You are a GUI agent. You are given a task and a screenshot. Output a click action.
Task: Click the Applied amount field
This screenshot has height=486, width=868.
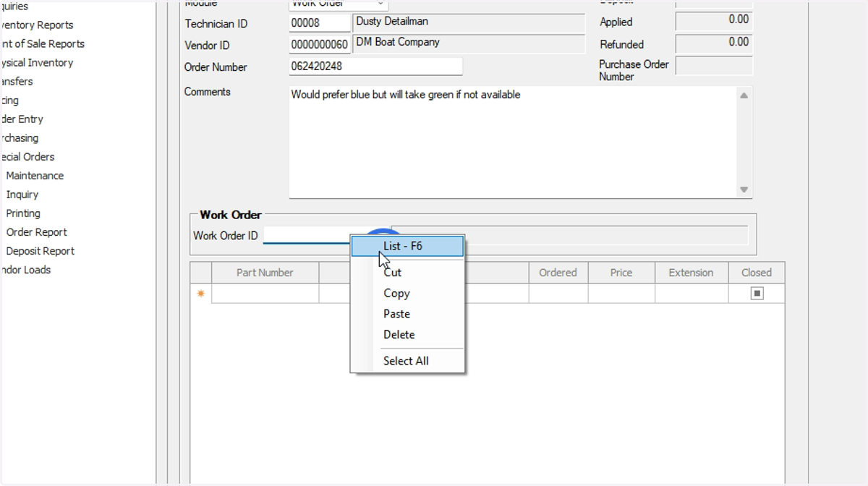pyautogui.click(x=714, y=22)
